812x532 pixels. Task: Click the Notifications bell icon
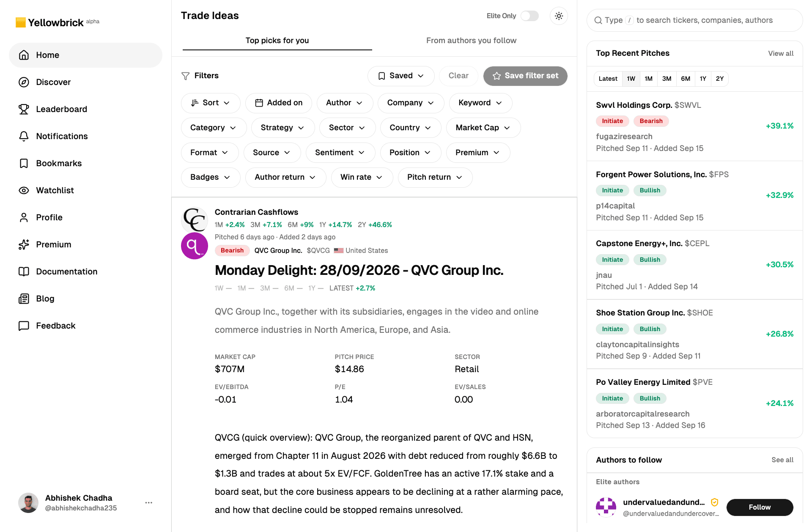point(24,136)
